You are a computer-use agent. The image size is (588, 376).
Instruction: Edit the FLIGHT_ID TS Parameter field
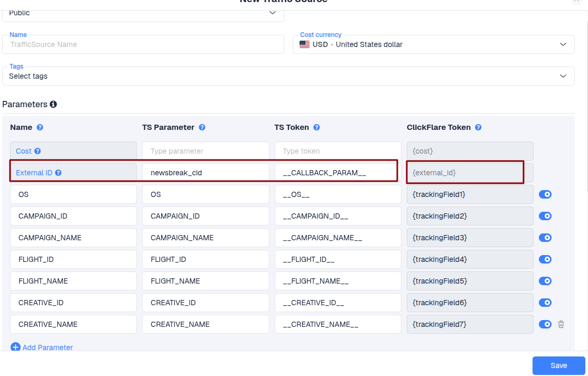click(x=206, y=259)
